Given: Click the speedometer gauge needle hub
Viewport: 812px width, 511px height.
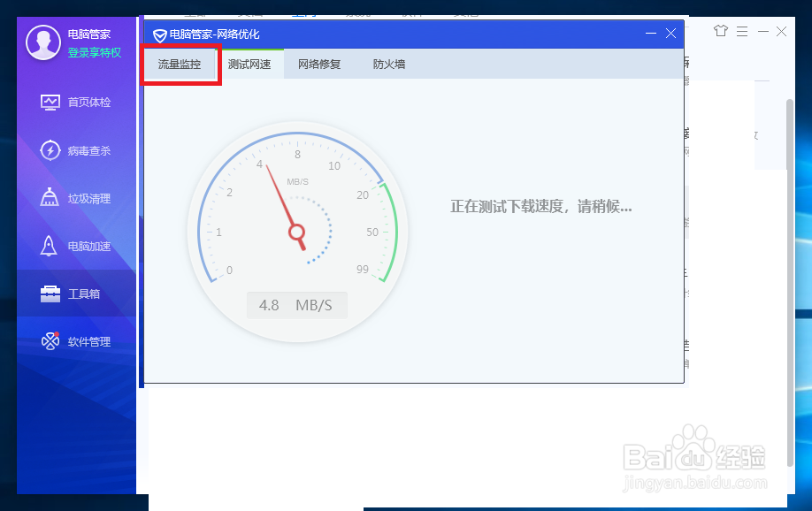Looking at the screenshot, I should click(296, 232).
